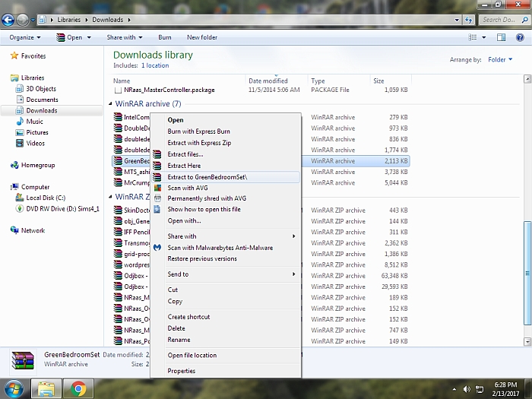532x399 pixels.
Task: Click the New folder toolbar button
Action: [x=202, y=37]
